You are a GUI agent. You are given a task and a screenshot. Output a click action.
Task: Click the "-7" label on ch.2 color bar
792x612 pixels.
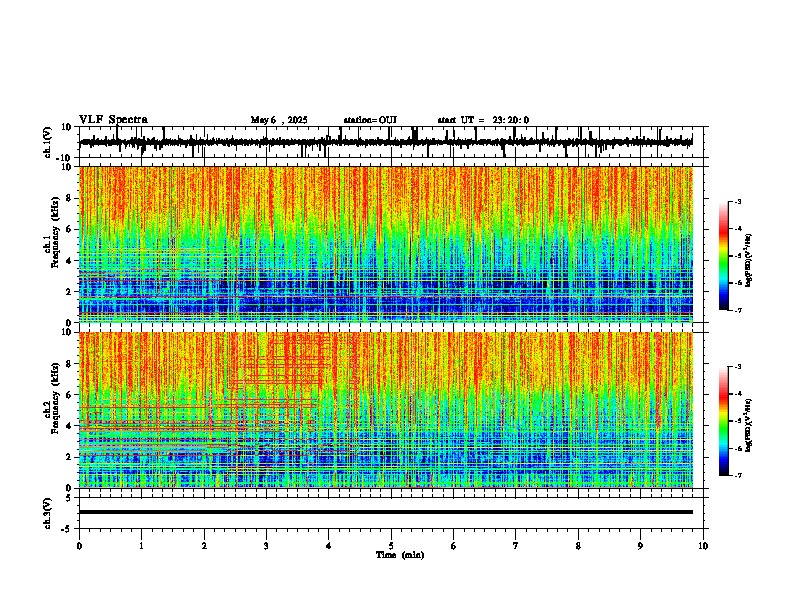(737, 475)
